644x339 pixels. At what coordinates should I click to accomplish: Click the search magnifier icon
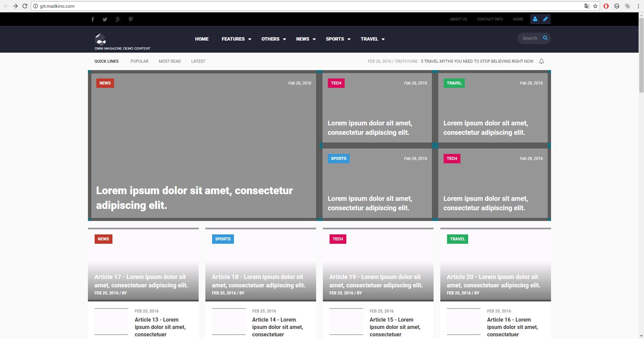point(545,38)
